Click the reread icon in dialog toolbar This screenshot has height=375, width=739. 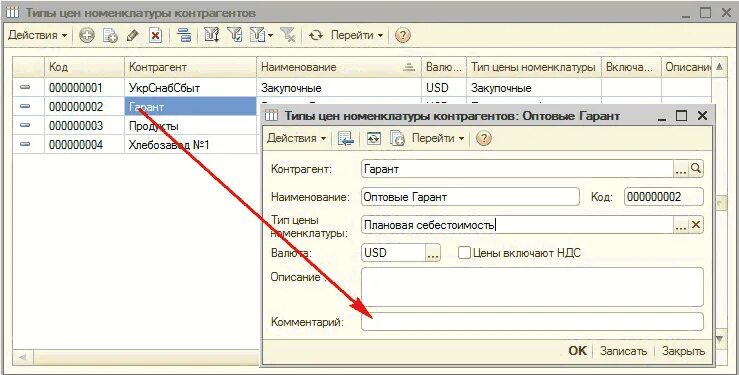(x=374, y=139)
